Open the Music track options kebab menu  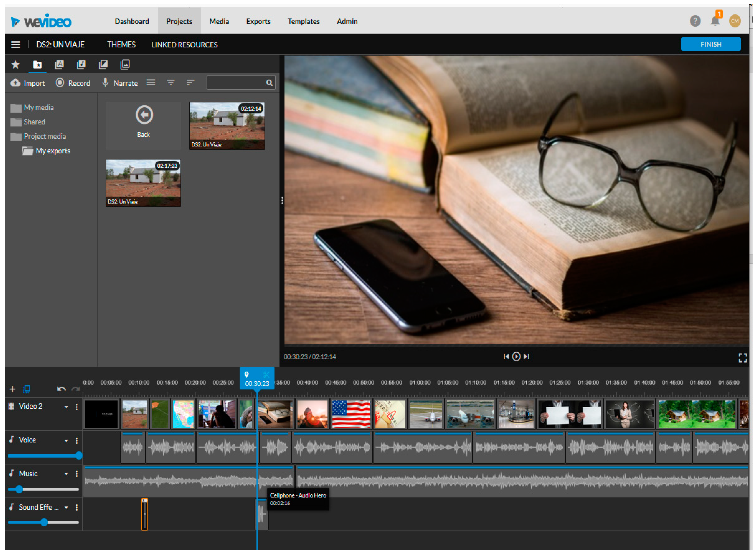77,474
